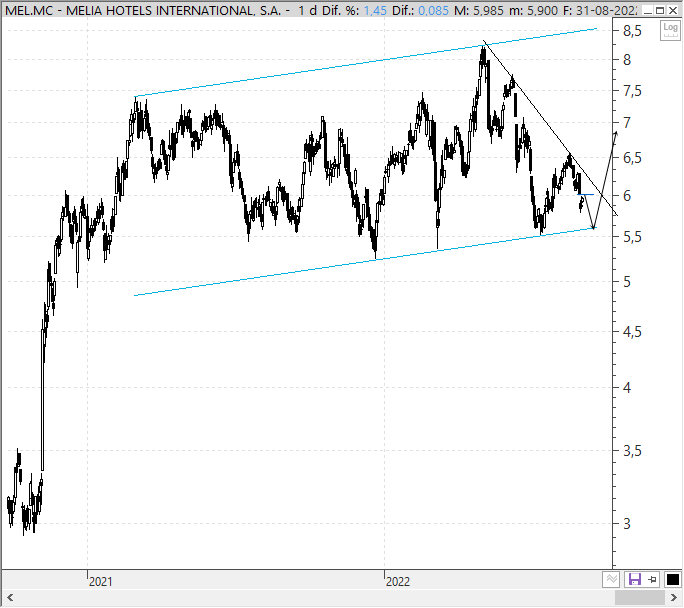Click the 7,5 price axis label
The width and height of the screenshot is (684, 608).
tap(632, 91)
